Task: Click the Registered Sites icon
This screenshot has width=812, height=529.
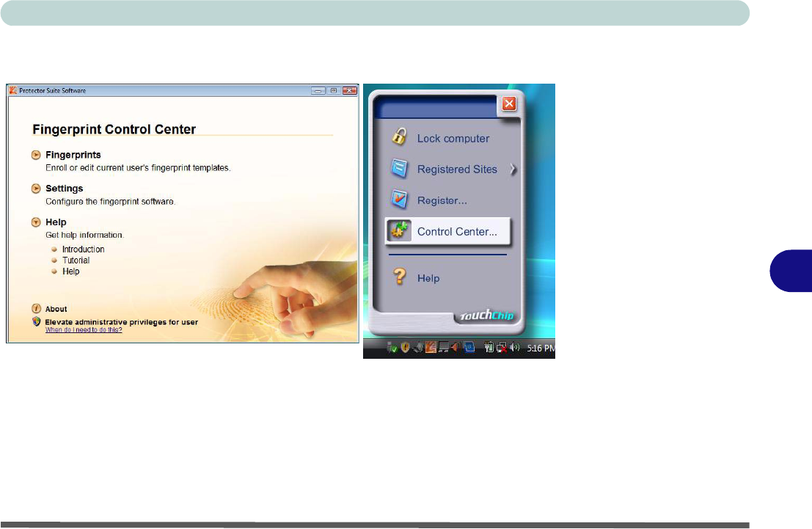Action: click(x=399, y=169)
